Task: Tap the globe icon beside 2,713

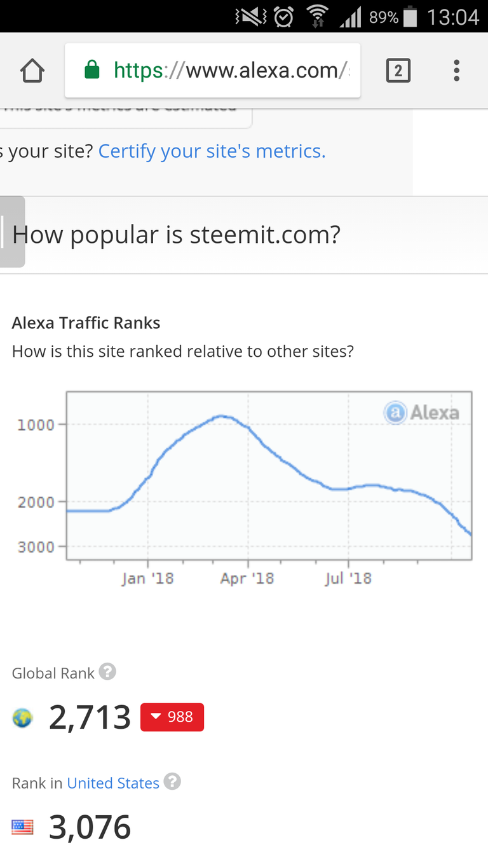Action: [23, 719]
